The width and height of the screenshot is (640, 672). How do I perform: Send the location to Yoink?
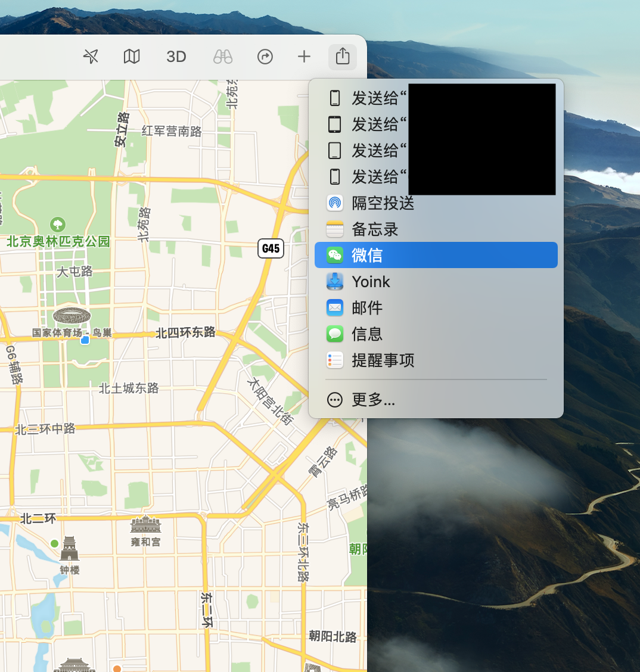click(x=371, y=282)
